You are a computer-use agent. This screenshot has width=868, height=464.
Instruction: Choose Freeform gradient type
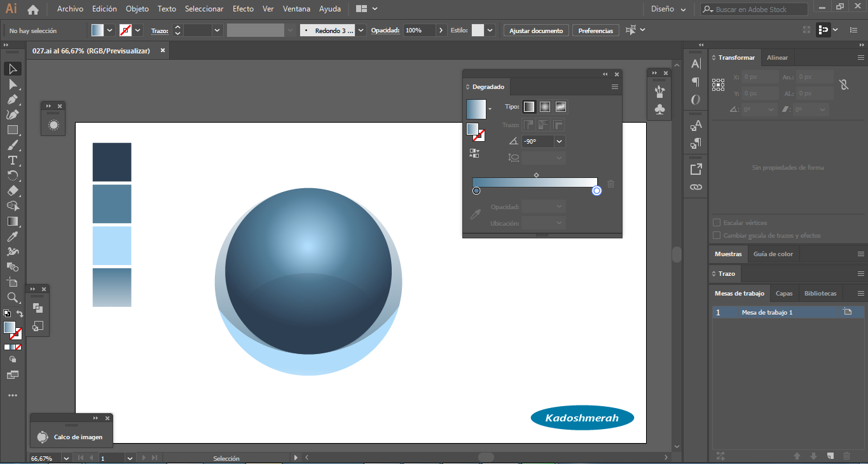tap(561, 107)
